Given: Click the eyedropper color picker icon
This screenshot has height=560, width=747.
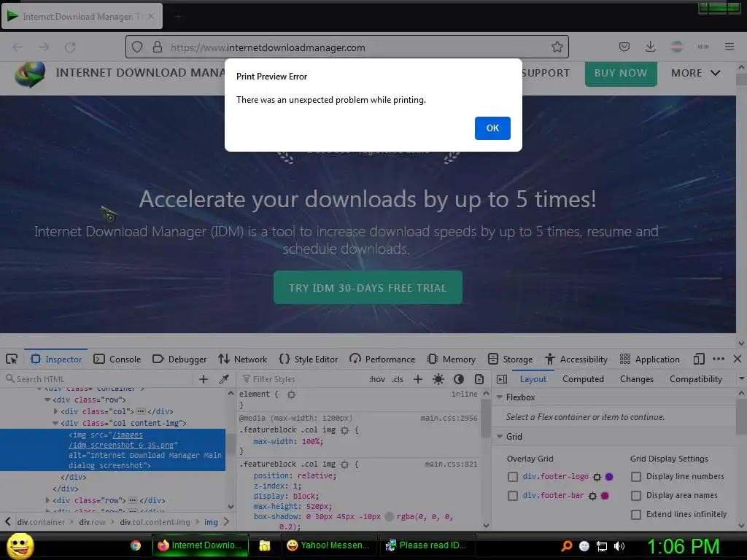Looking at the screenshot, I should (x=223, y=379).
